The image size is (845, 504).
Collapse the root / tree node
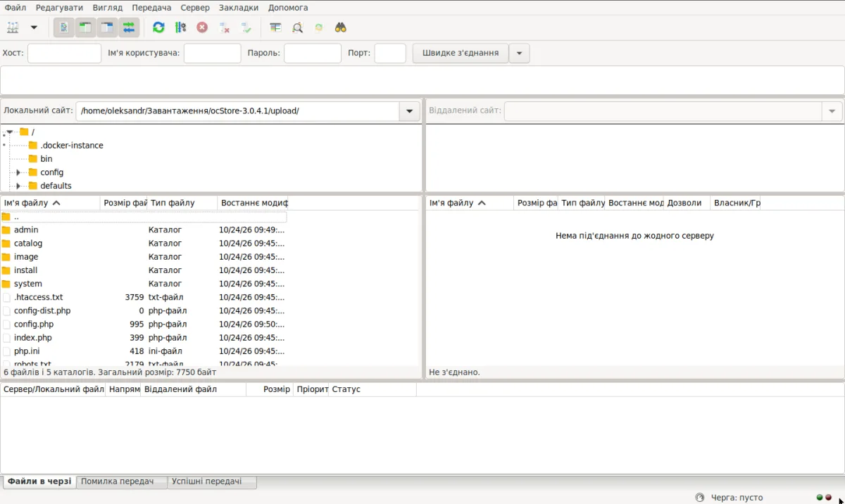click(10, 132)
